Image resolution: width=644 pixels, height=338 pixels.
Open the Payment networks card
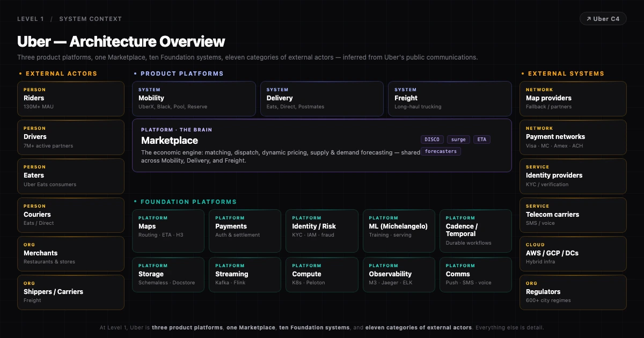point(573,137)
